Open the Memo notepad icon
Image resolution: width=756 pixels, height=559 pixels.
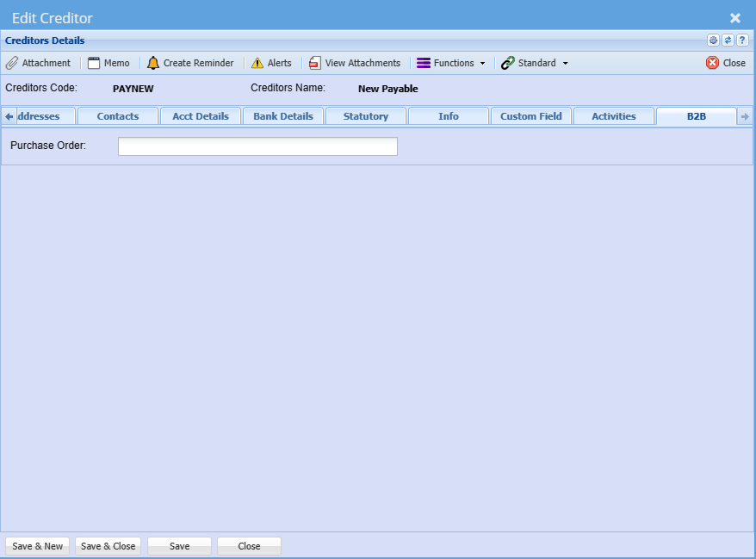tap(94, 63)
